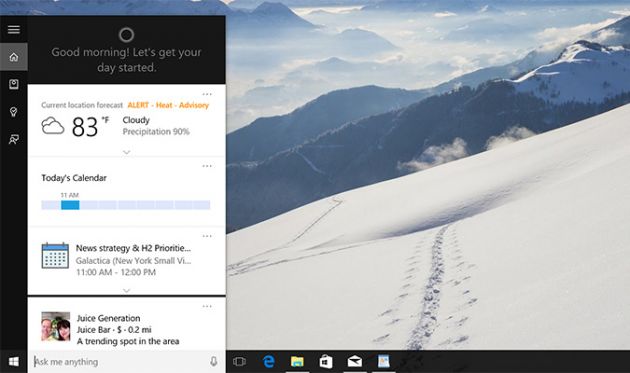The width and height of the screenshot is (630, 373).
Task: Open the Windows Start button
Action: tap(14, 361)
